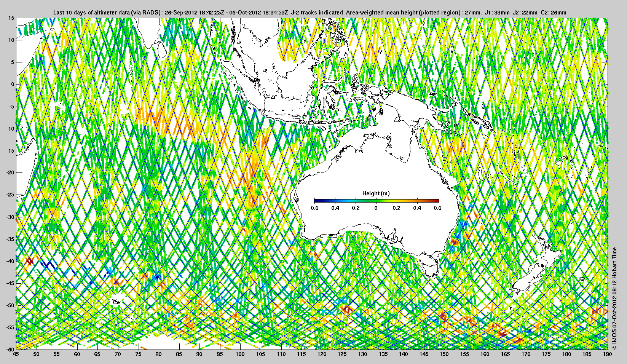Click the 'J-2 tracks indicated' title text
The height and width of the screenshot is (364, 627).
click(317, 13)
